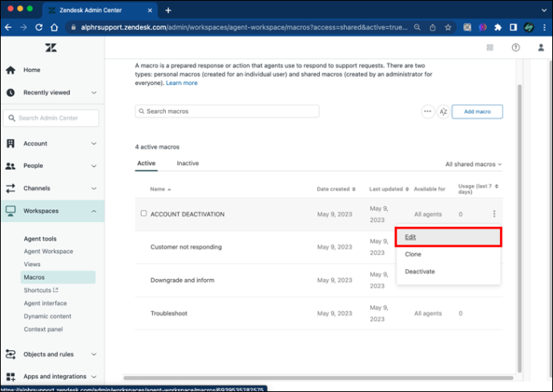Expand the People section chevron
553x392 pixels.
(94, 166)
